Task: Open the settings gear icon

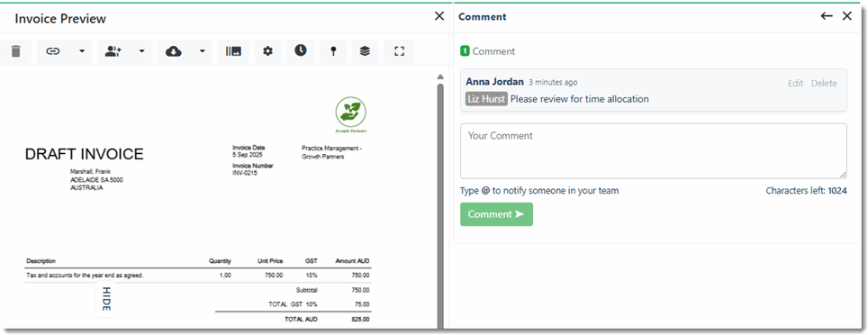Action: 268,51
